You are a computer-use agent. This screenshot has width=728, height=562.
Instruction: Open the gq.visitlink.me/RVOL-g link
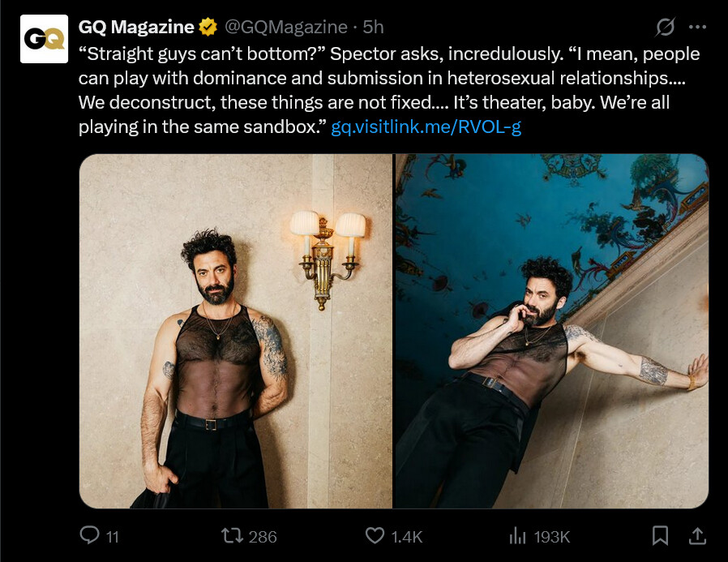426,127
